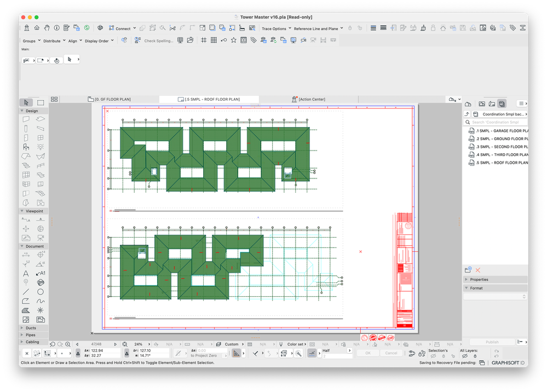Select .3 SMPL - SECOND FLOOR PLAN item
The width and height of the screenshot is (547, 392).
click(x=498, y=147)
